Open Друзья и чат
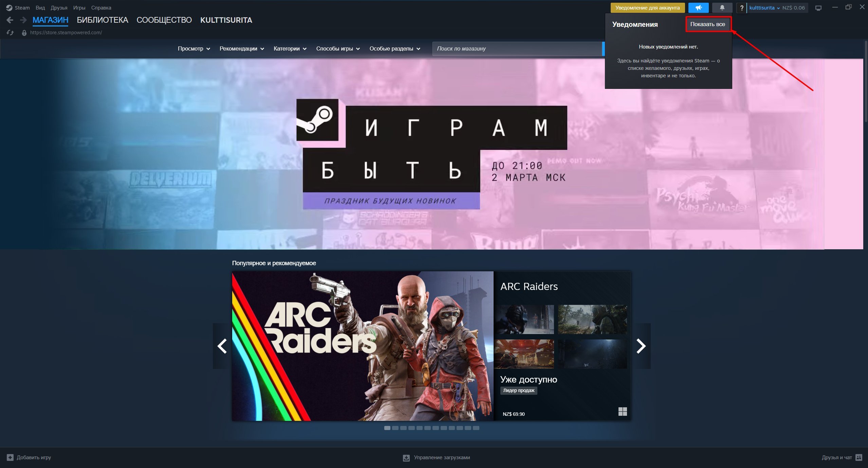This screenshot has width=868, height=468. (837, 457)
